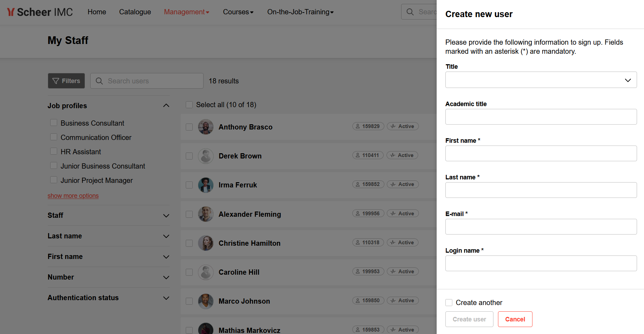Toggle the Select all checkbox
Image resolution: width=644 pixels, height=334 pixels.
click(x=189, y=105)
